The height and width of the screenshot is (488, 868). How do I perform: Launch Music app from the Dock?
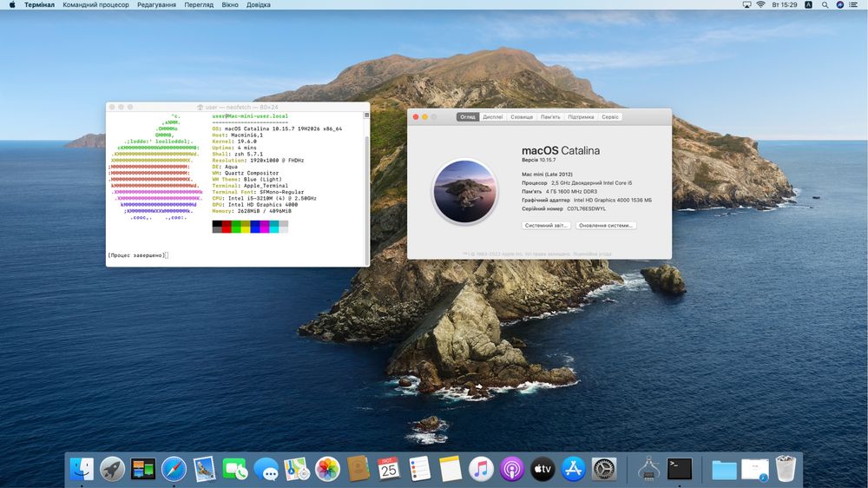pos(481,469)
